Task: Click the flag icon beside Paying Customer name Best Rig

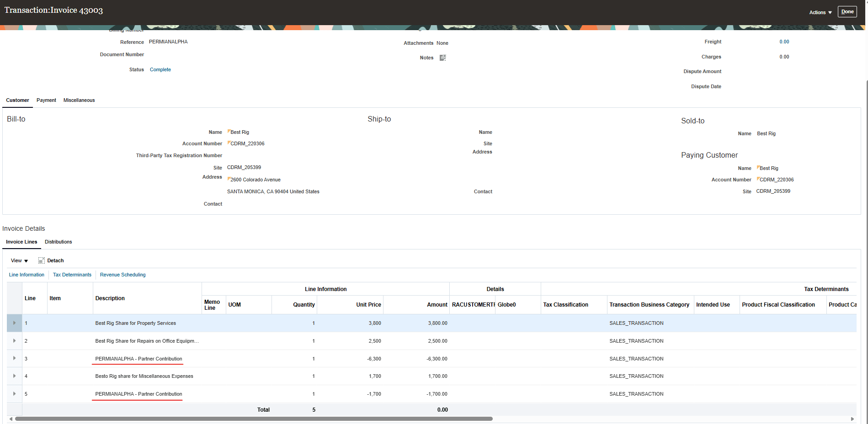Action: 758,168
